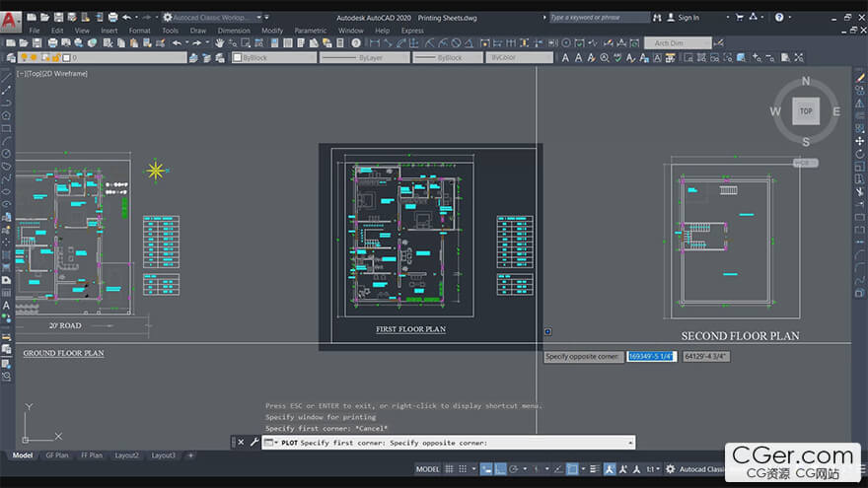Open the File menu
868x488 pixels.
[35, 31]
